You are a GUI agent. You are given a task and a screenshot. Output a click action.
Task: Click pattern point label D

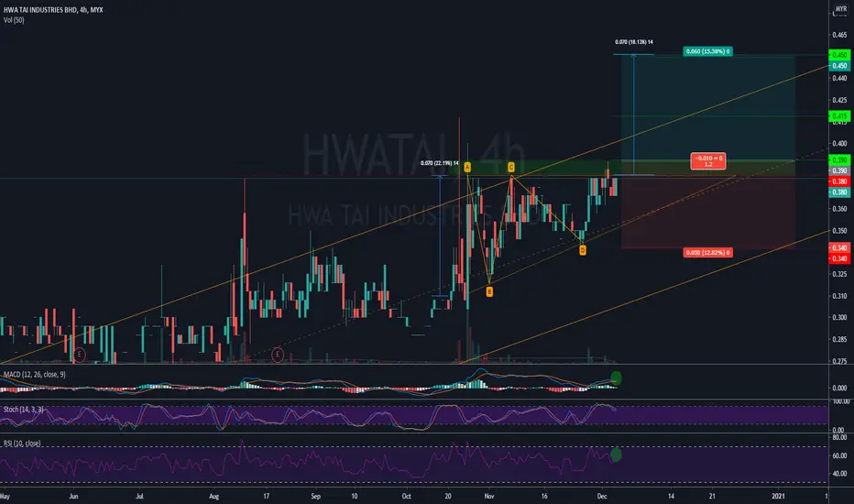pos(582,250)
